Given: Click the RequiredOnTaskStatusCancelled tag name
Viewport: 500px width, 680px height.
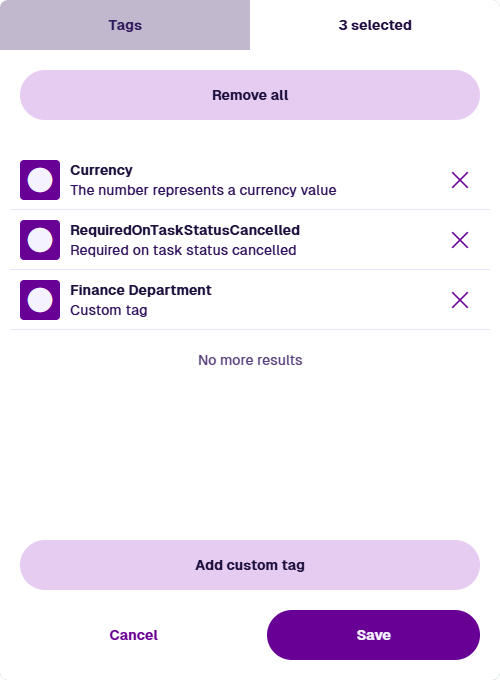Looking at the screenshot, I should [185, 230].
